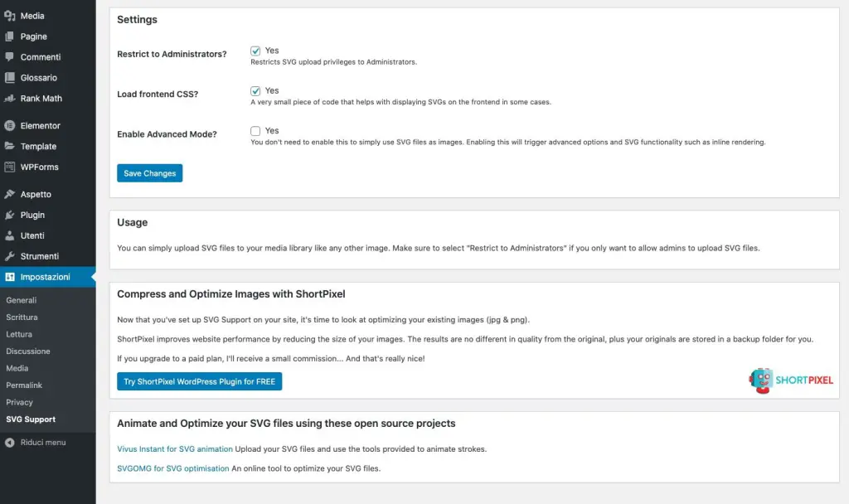Open SVGOMG for SVG optimisation link
The width and height of the screenshot is (849, 504).
click(x=173, y=468)
